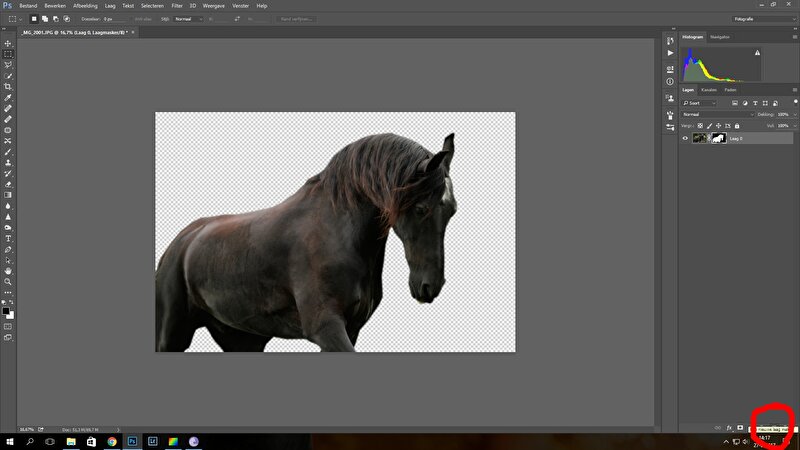This screenshot has width=800, height=450.
Task: Hide layer Laag 0 with eye icon
Action: coord(685,138)
